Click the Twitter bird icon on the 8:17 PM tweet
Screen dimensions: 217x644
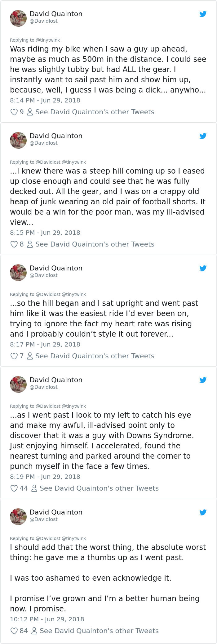203,268
